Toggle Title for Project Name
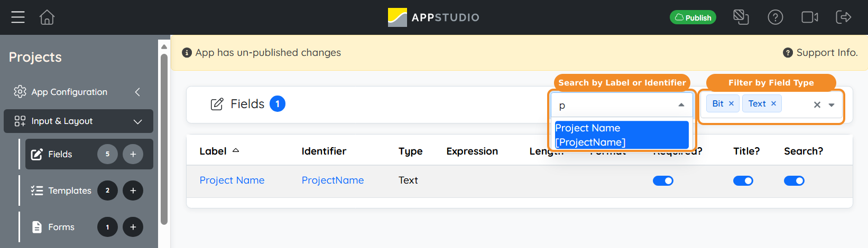The width and height of the screenshot is (868, 248). pos(743,181)
